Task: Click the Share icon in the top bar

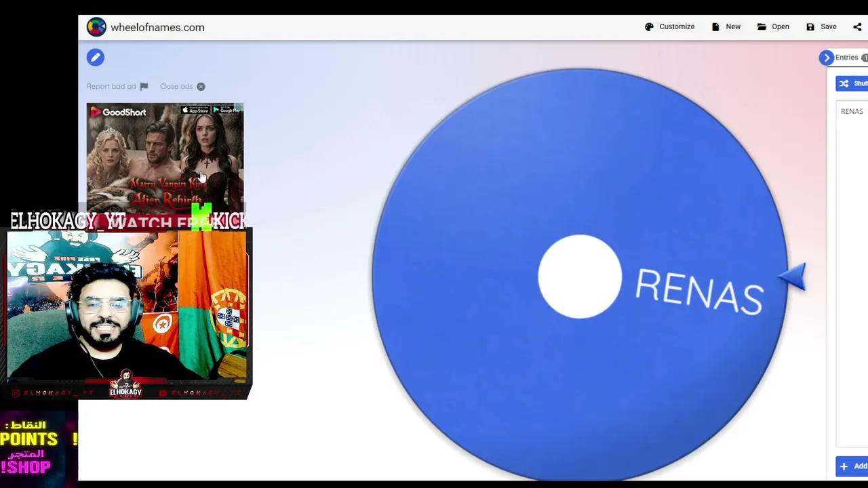Action: pos(857,27)
